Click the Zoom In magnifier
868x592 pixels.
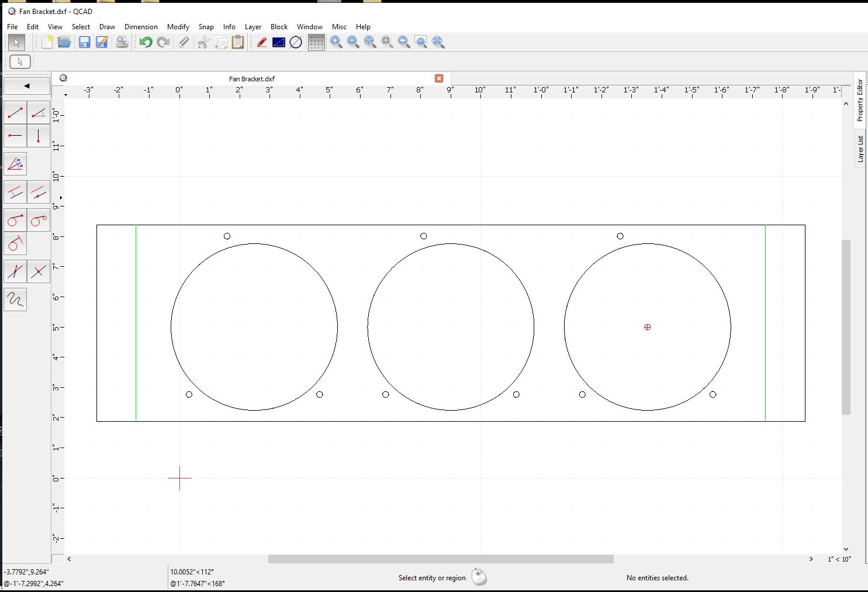[x=336, y=42]
